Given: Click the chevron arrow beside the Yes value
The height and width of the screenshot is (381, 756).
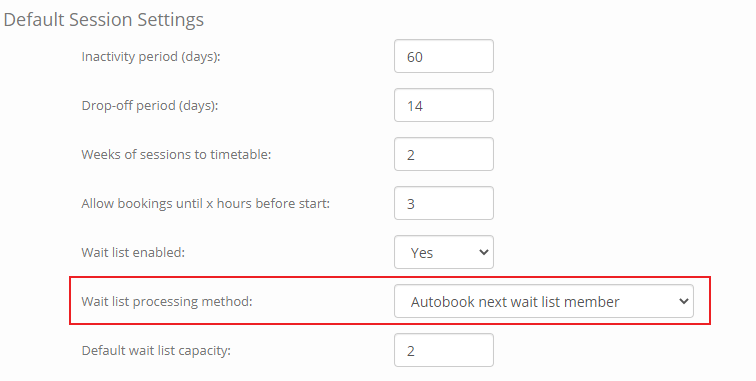Looking at the screenshot, I should tap(484, 252).
